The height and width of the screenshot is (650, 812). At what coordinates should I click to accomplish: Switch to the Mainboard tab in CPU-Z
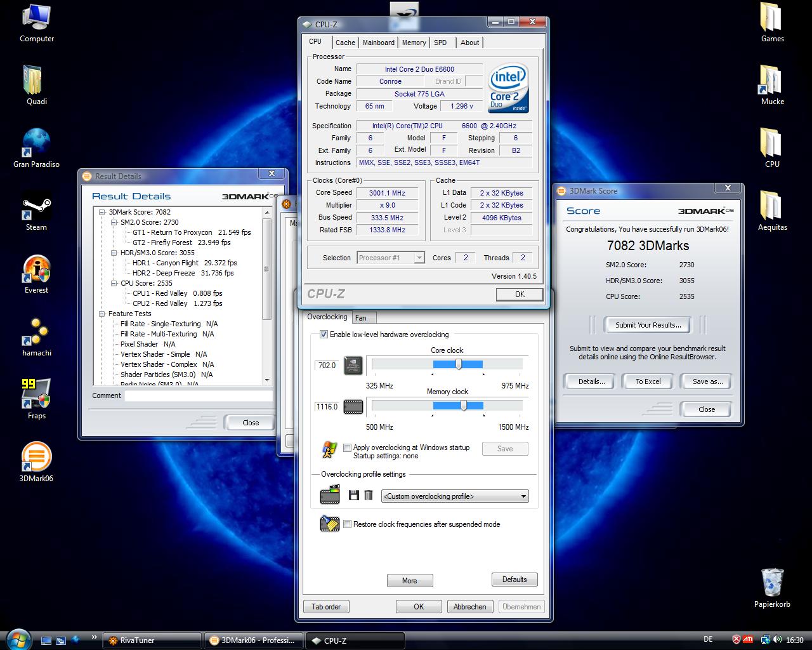click(x=379, y=43)
